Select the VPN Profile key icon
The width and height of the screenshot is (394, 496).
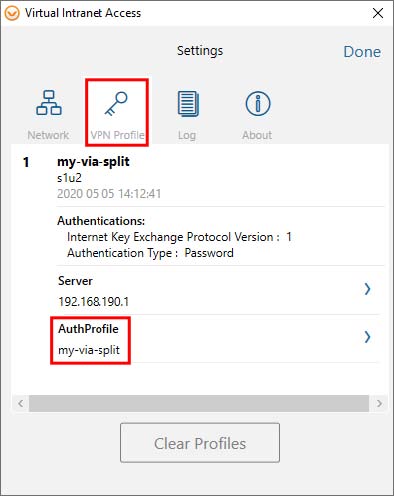116,104
